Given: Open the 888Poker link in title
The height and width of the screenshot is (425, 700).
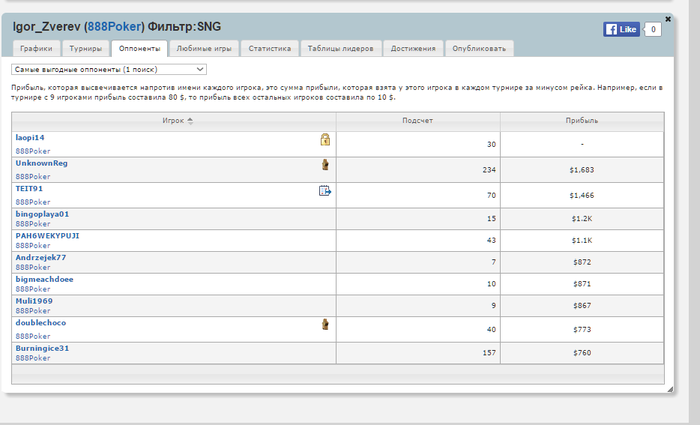Looking at the screenshot, I should 114,27.
